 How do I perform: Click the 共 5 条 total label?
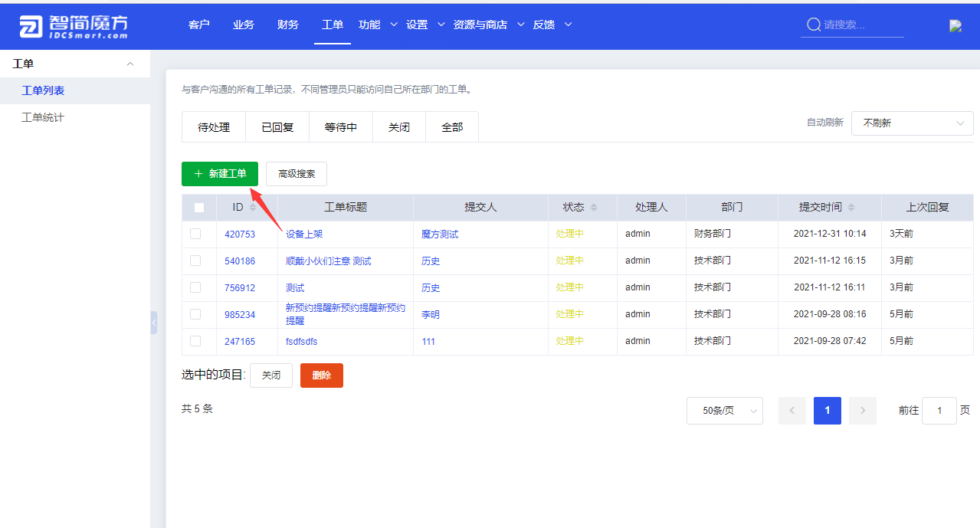[197, 409]
